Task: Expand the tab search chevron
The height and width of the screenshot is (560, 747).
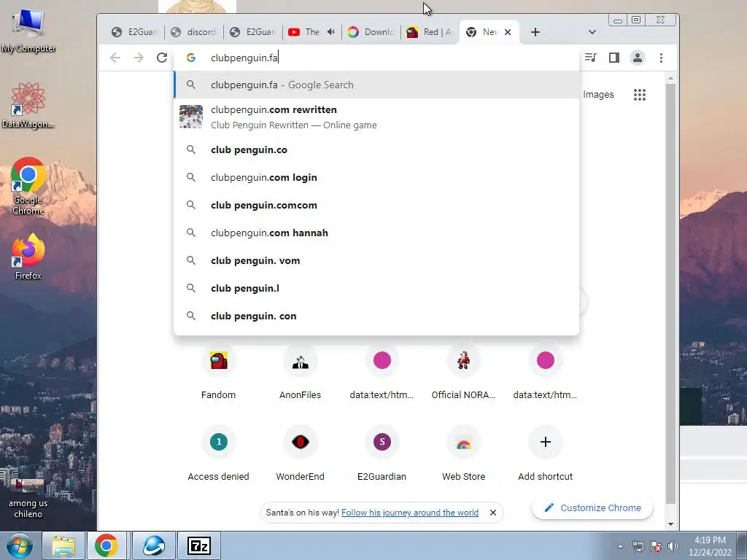Action: [x=592, y=32]
